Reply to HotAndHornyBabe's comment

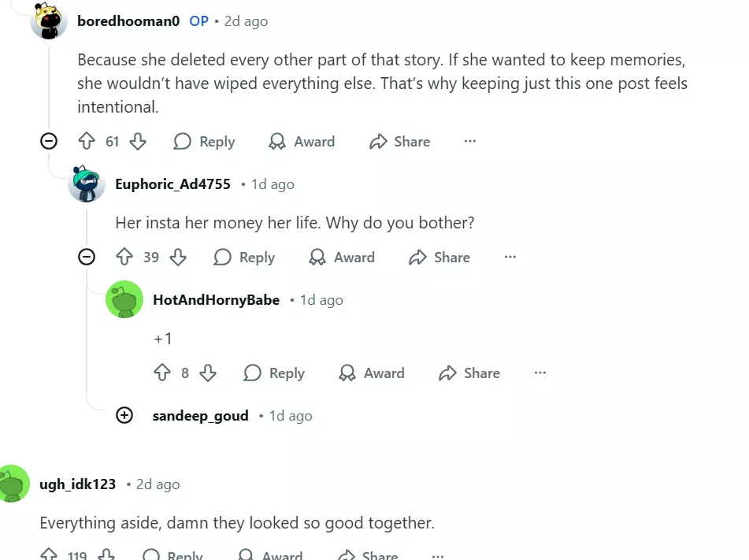point(274,373)
